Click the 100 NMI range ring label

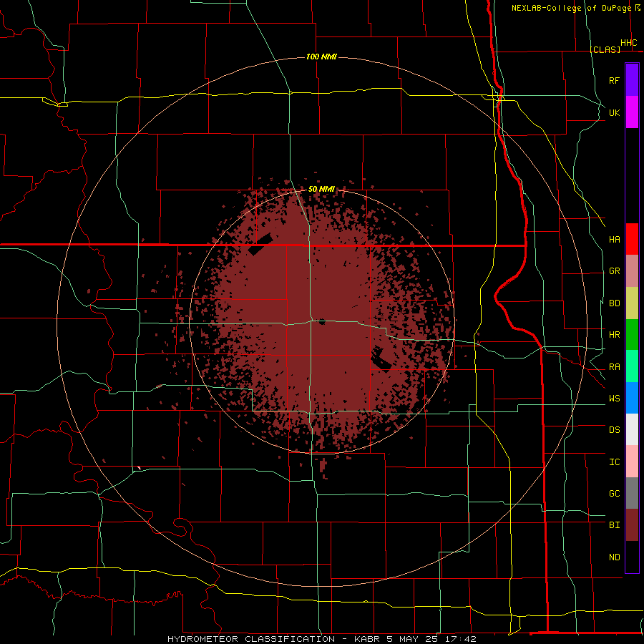pyautogui.click(x=321, y=57)
